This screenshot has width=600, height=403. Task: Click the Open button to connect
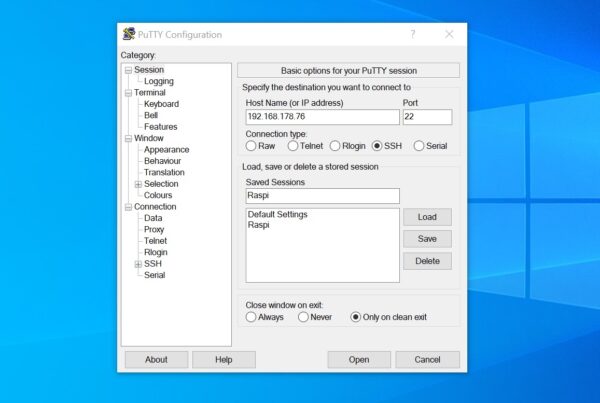click(359, 359)
